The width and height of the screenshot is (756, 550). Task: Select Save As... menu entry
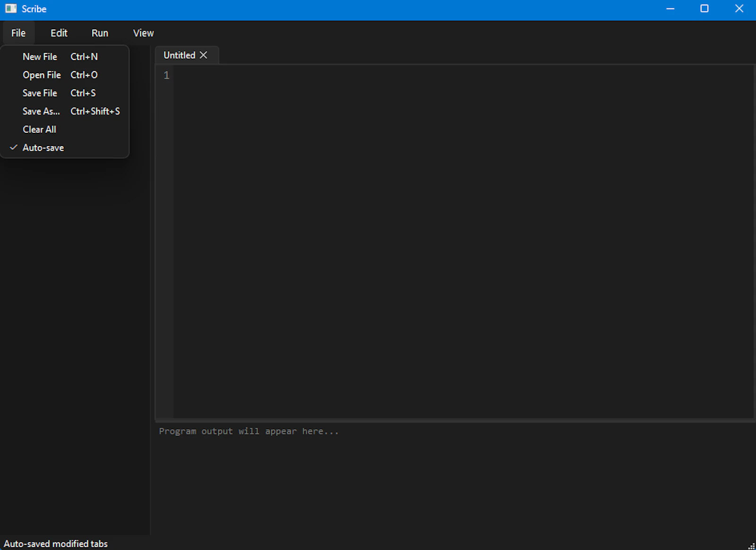click(x=65, y=112)
